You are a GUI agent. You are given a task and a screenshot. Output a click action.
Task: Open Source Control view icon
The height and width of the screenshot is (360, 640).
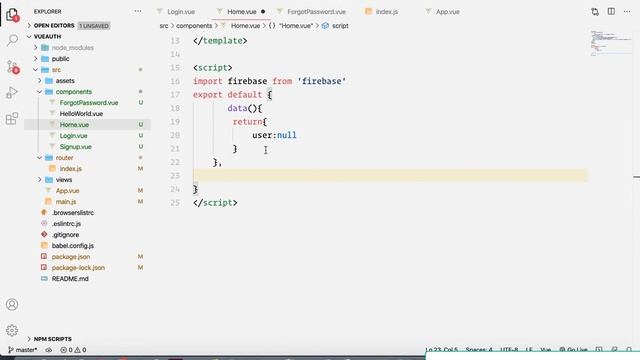12,67
